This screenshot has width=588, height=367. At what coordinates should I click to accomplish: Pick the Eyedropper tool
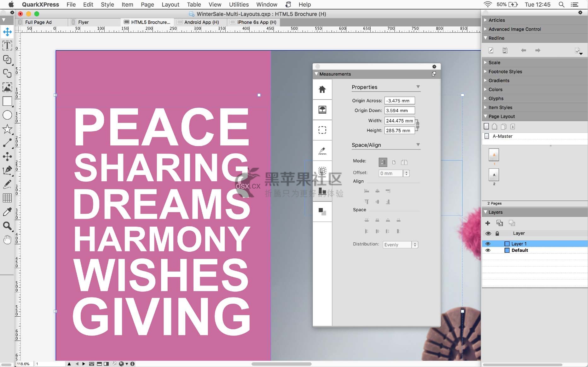[x=7, y=212]
